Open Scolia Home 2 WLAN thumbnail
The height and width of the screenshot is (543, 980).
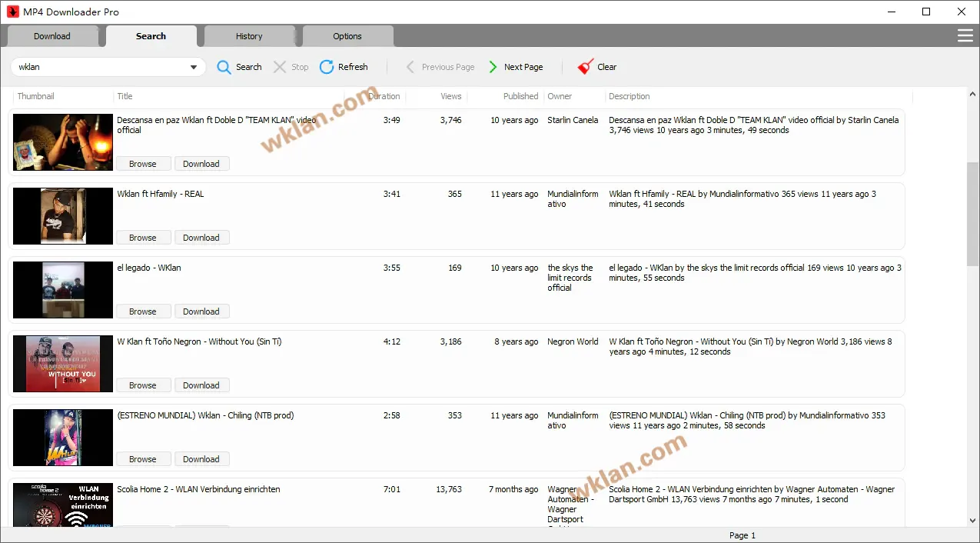(63, 505)
